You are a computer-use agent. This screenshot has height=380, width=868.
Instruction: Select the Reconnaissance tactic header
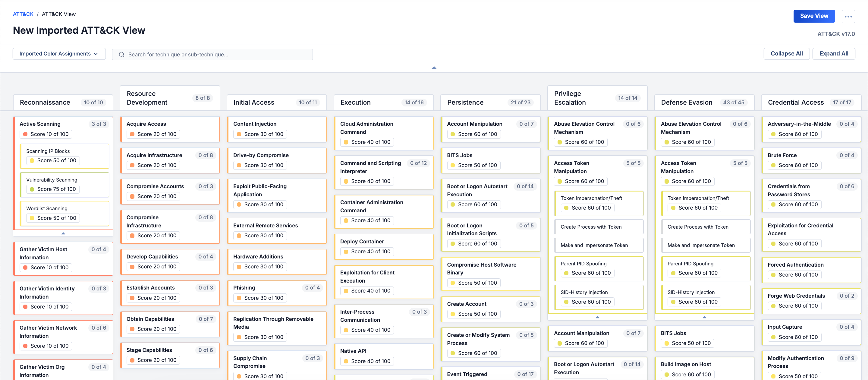(x=45, y=103)
